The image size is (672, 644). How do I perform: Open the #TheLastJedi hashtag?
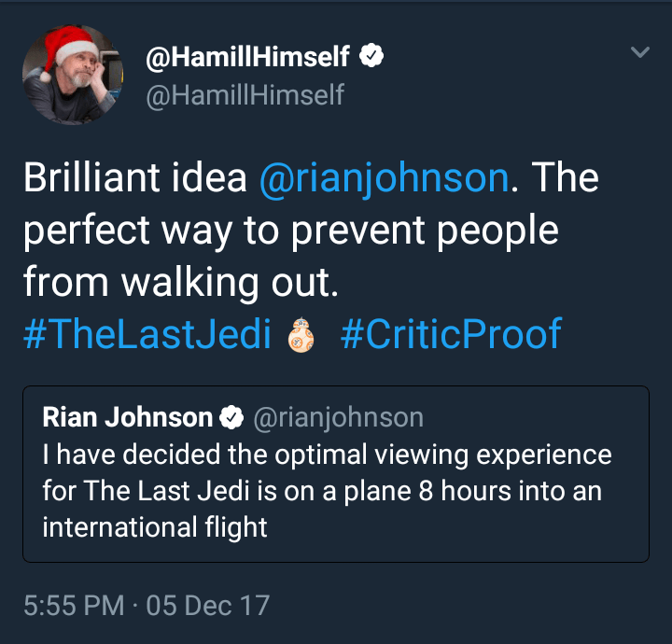pyautogui.click(x=147, y=333)
